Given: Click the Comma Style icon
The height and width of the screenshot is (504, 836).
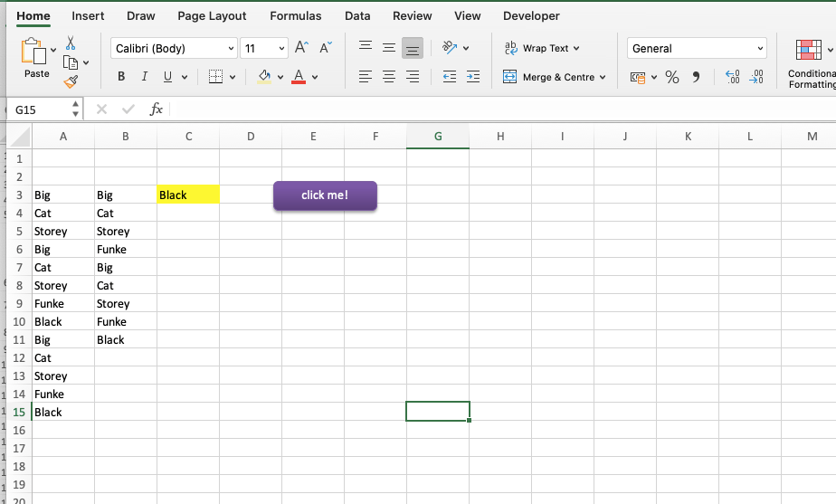Looking at the screenshot, I should [696, 77].
